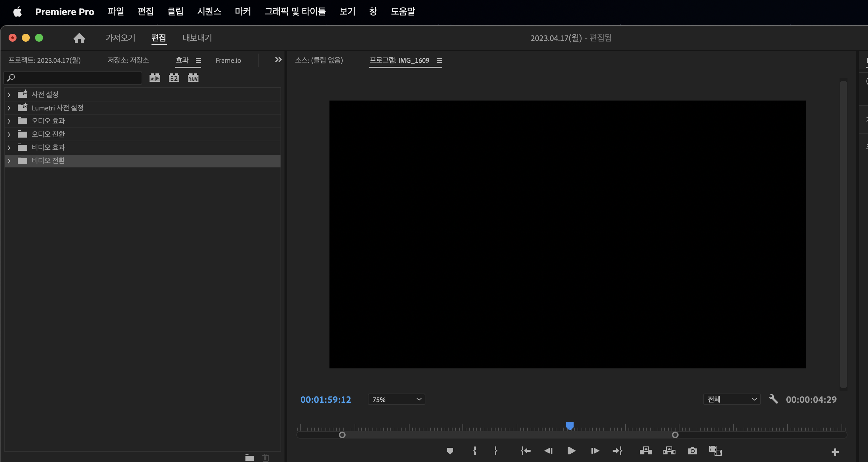Click the new custom bin folder icon
This screenshot has height=462, width=868.
[x=250, y=458]
